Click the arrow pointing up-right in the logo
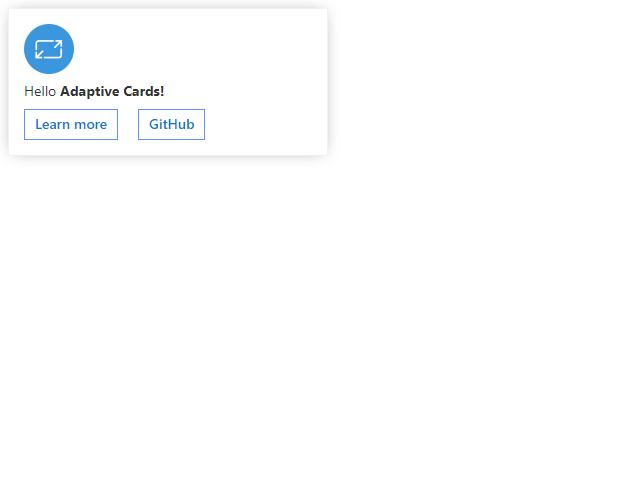 [x=58, y=44]
